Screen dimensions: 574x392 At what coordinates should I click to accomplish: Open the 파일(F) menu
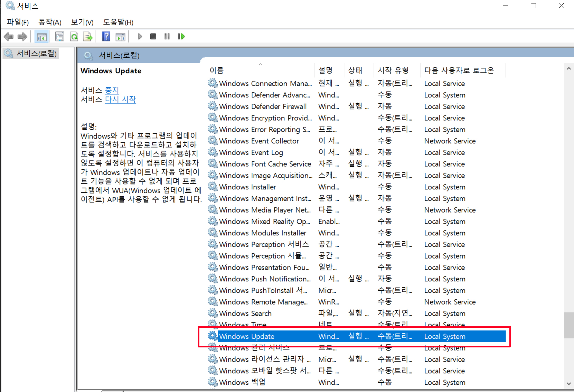coord(18,22)
